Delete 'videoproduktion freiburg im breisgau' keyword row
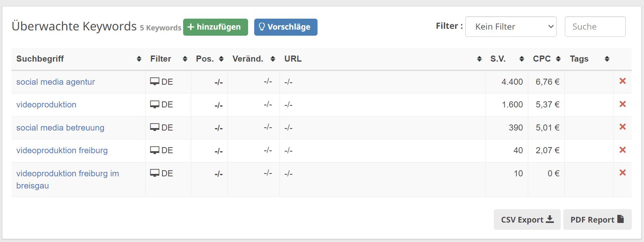 (x=622, y=173)
